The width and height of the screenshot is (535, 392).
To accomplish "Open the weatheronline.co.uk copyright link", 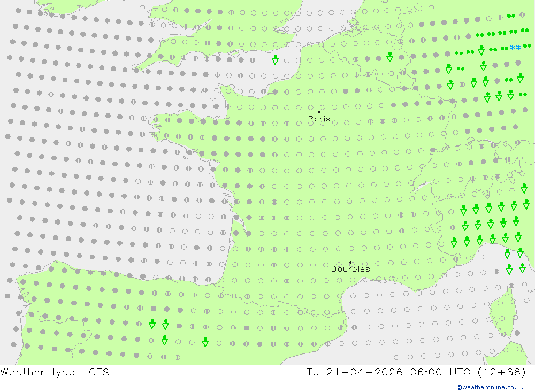I will point(490,387).
